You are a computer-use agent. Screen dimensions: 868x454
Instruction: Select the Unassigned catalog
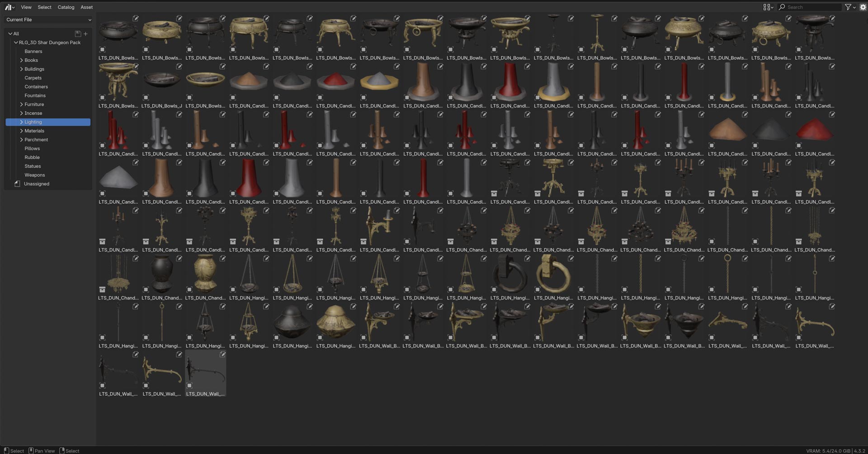(x=48, y=184)
